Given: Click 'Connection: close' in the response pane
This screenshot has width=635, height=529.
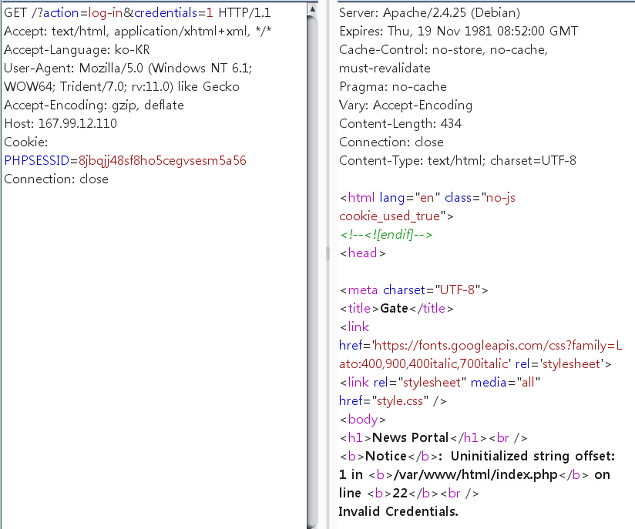Looking at the screenshot, I should coord(391,142).
